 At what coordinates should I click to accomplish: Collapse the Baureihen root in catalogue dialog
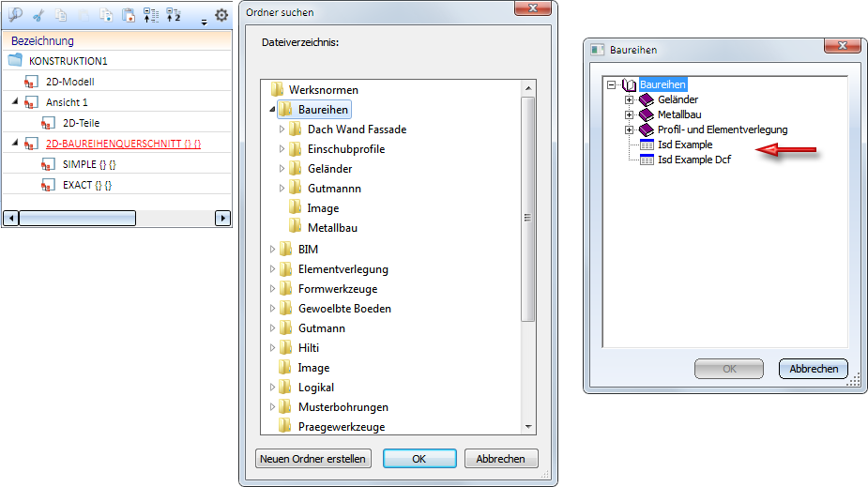tap(611, 84)
